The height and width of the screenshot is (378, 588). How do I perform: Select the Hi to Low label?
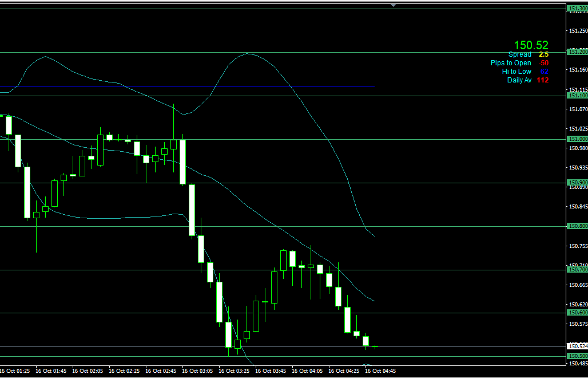click(517, 72)
